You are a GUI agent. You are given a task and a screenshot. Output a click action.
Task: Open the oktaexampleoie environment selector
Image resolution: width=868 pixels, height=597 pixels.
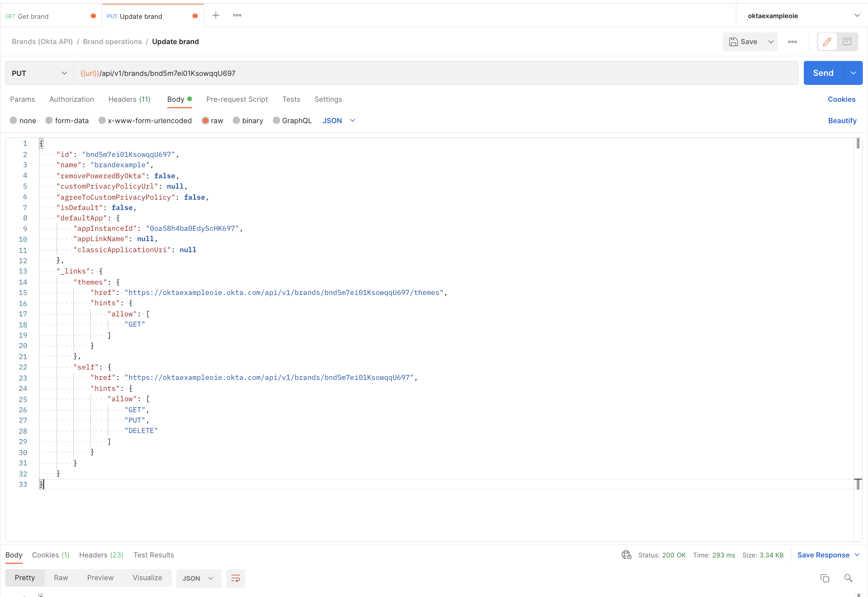tap(802, 16)
